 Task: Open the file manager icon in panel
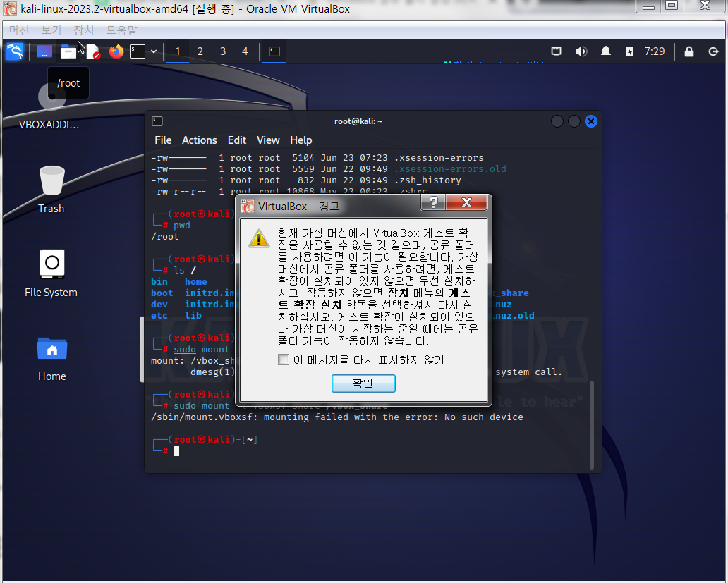[68, 51]
